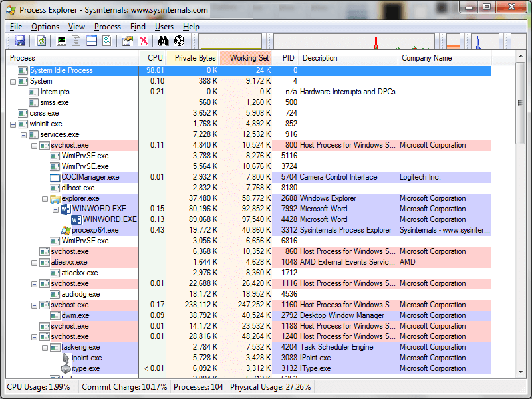Click 'Physical Usage: 27.26%' status entry

coord(271,387)
